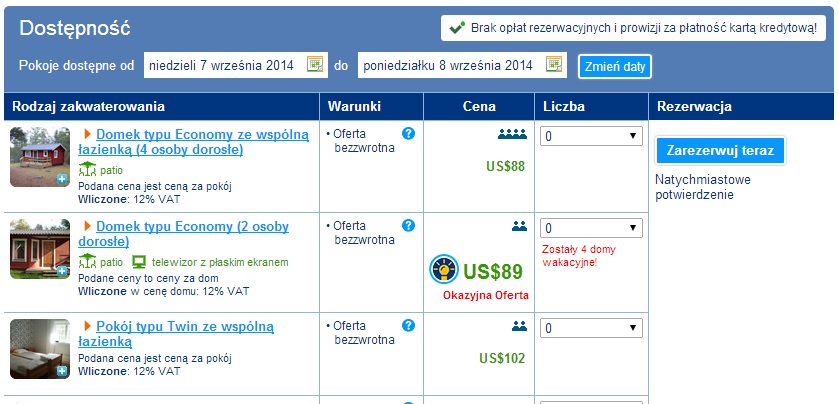Image resolution: width=839 pixels, height=404 pixels.
Task: Click the plus icon on the Twin room photo
Action: point(62,371)
